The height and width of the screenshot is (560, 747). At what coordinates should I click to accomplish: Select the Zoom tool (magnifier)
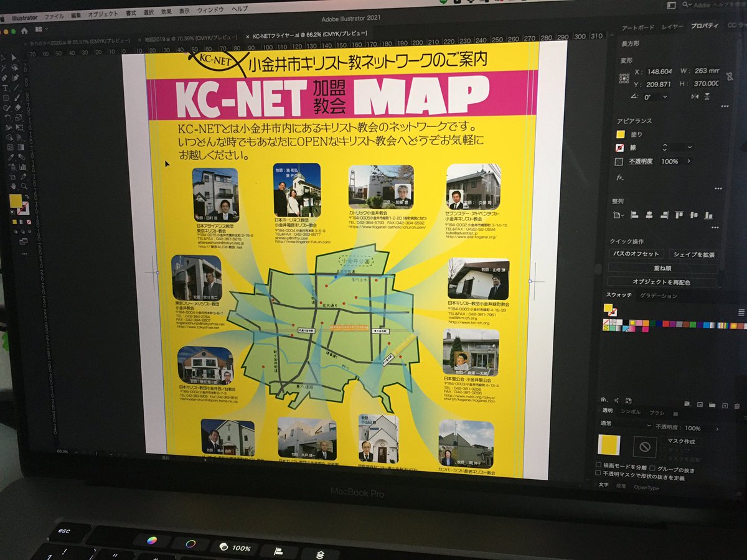[x=24, y=186]
